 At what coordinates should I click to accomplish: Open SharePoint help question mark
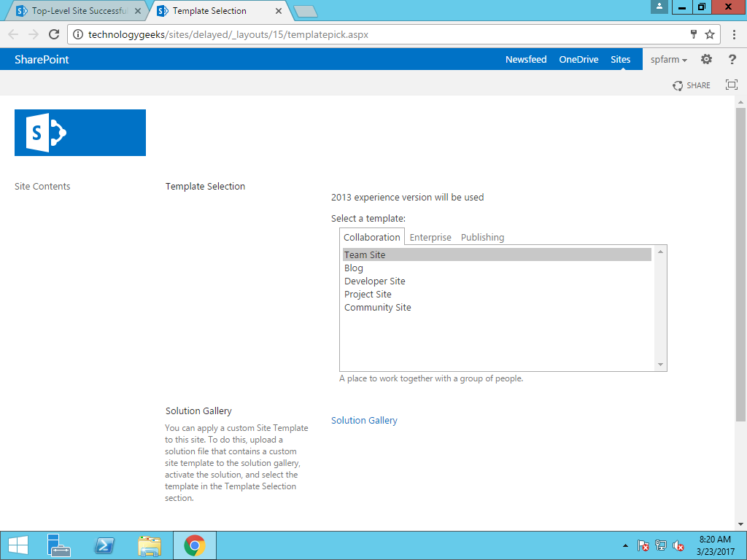coord(732,59)
